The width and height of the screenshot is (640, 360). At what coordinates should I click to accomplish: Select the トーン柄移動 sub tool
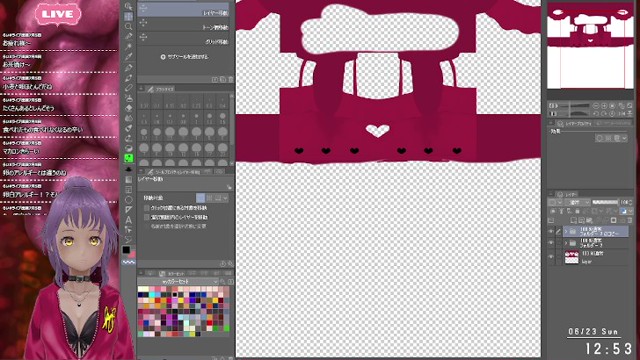tap(183, 25)
